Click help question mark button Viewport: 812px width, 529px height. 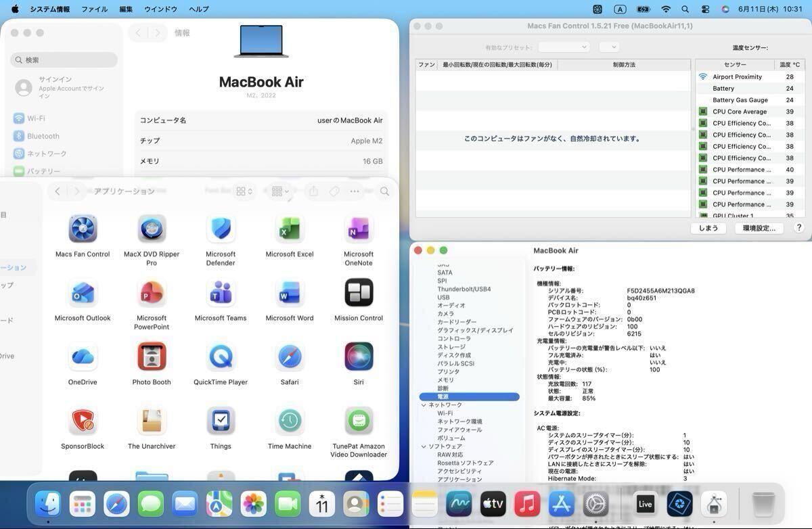pos(799,228)
